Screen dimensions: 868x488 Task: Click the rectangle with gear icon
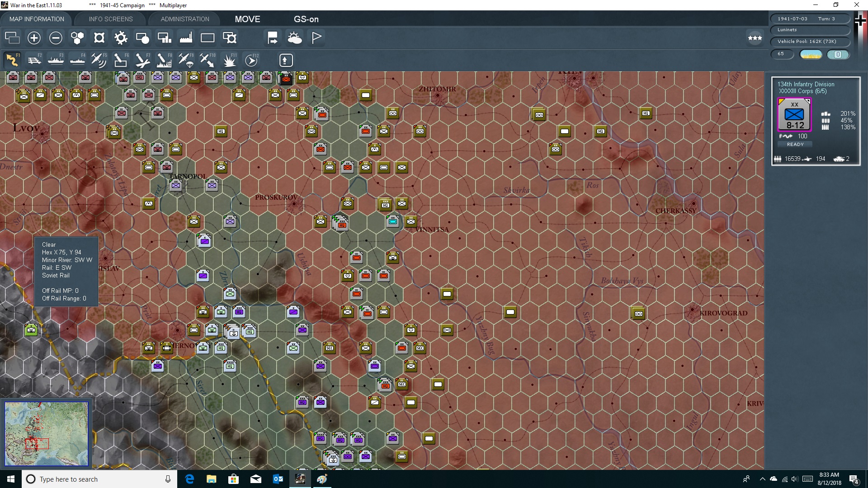click(230, 38)
